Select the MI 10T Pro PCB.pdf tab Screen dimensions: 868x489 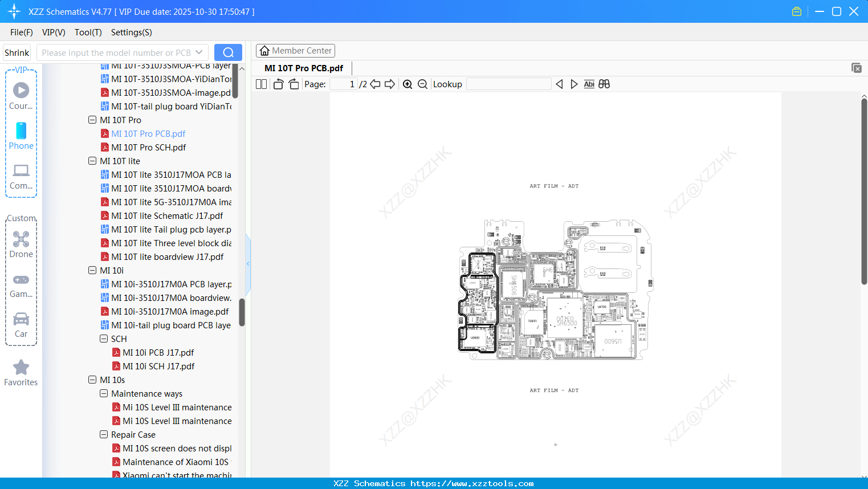[304, 68]
